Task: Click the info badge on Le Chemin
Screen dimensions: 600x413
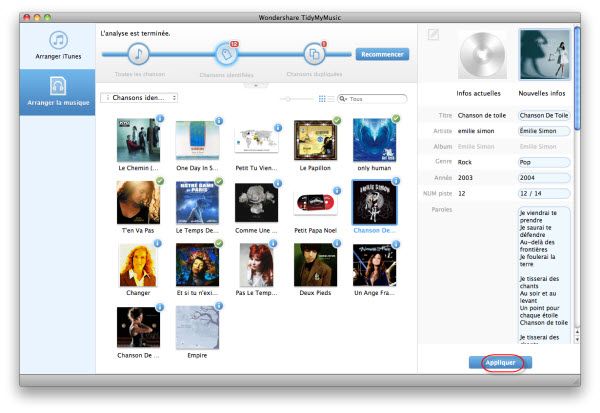Action: pos(160,119)
